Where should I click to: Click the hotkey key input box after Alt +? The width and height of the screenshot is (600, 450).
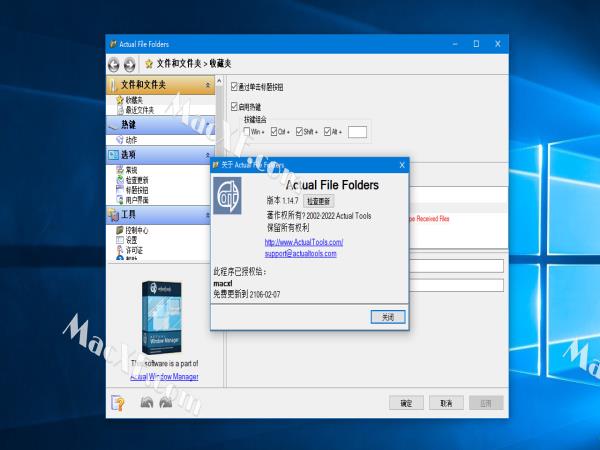tap(357, 132)
